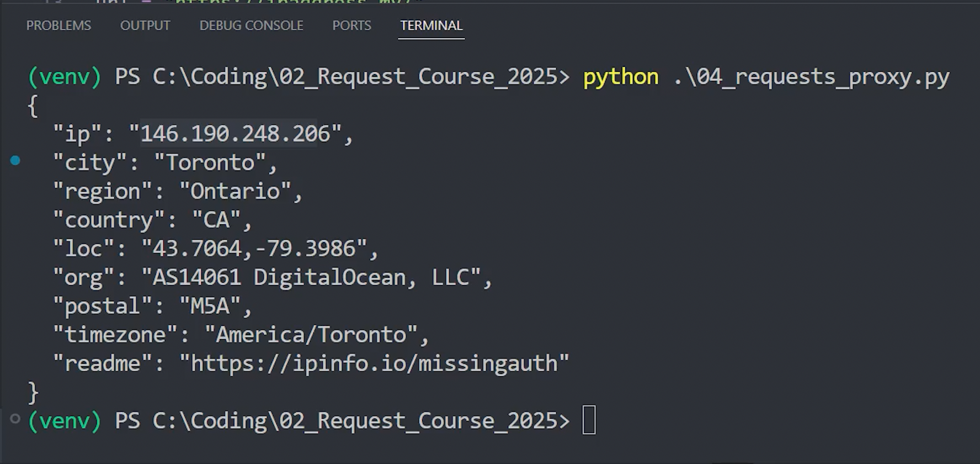Click the org value AS14061 DigitalOcean, LLC

317,277
